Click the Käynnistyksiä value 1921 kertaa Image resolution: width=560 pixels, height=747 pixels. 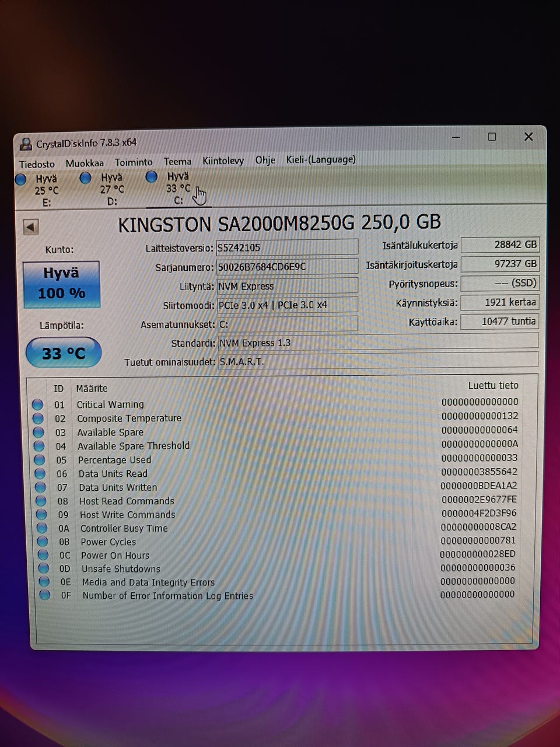[x=499, y=302]
